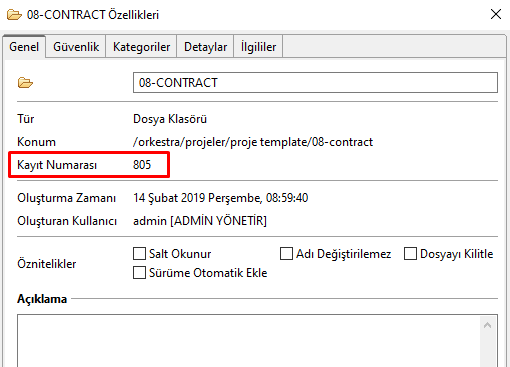Image resolution: width=510 pixels, height=367 pixels.
Task: Check the Adı Değiştirilemez option
Action: click(x=286, y=254)
